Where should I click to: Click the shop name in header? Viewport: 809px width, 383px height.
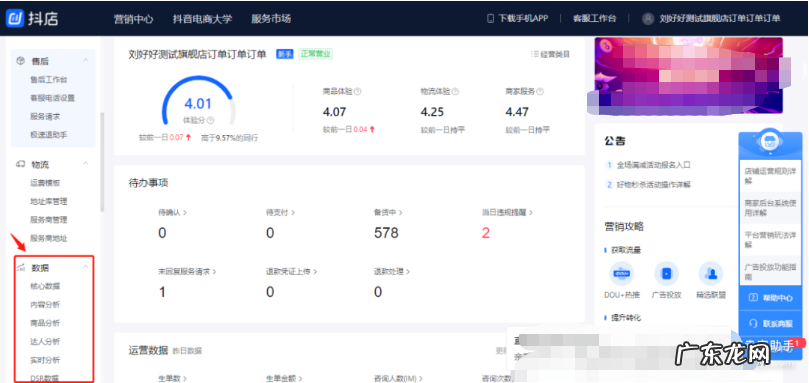click(720, 19)
